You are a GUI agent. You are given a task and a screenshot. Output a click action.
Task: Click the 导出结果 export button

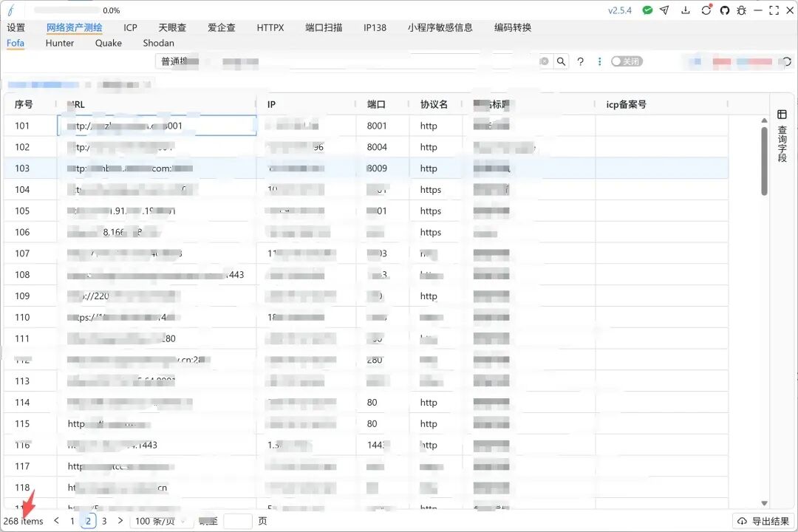763,521
